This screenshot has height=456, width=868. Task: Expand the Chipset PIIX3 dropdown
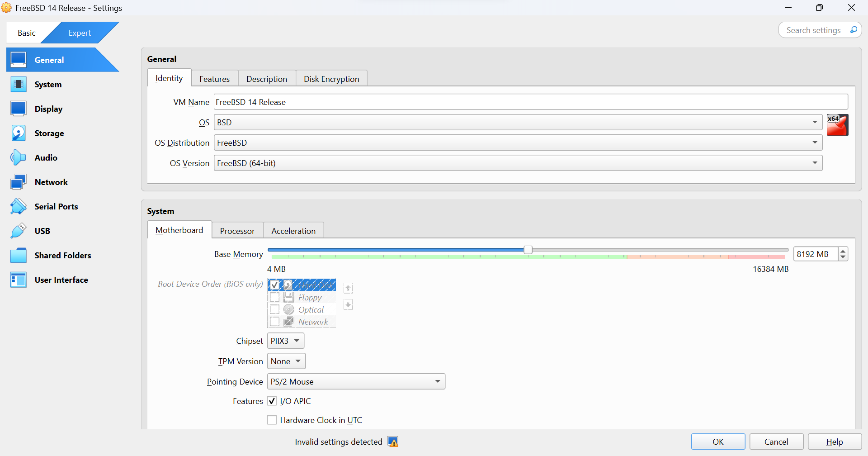coord(286,341)
